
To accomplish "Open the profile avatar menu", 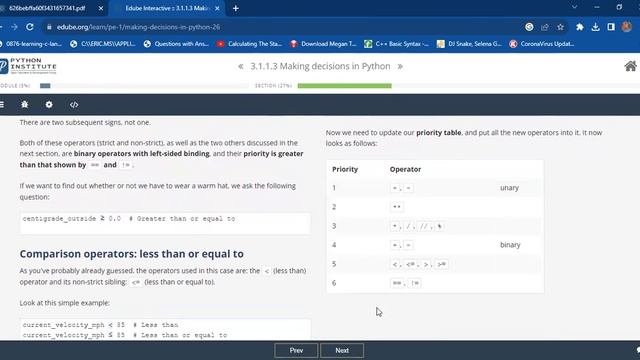I will 627,27.
